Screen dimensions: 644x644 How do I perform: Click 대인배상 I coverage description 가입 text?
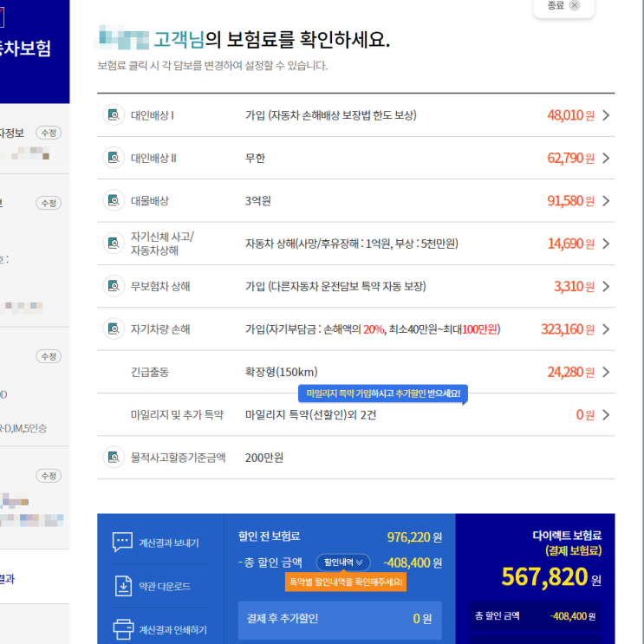(x=330, y=115)
